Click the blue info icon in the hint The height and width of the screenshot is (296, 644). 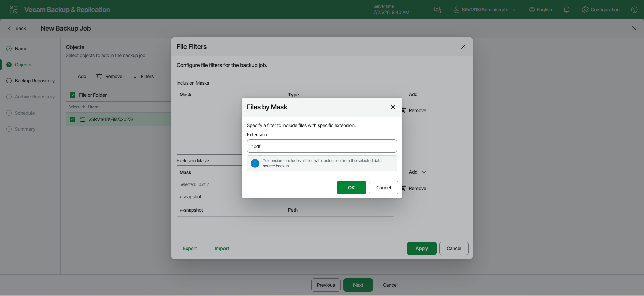[x=255, y=163]
